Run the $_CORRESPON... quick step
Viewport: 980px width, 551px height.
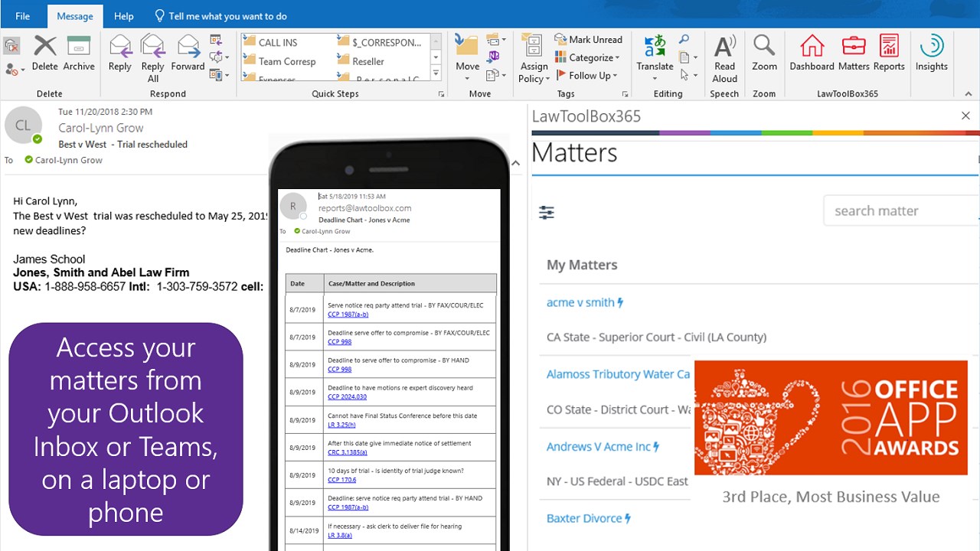tap(380, 42)
